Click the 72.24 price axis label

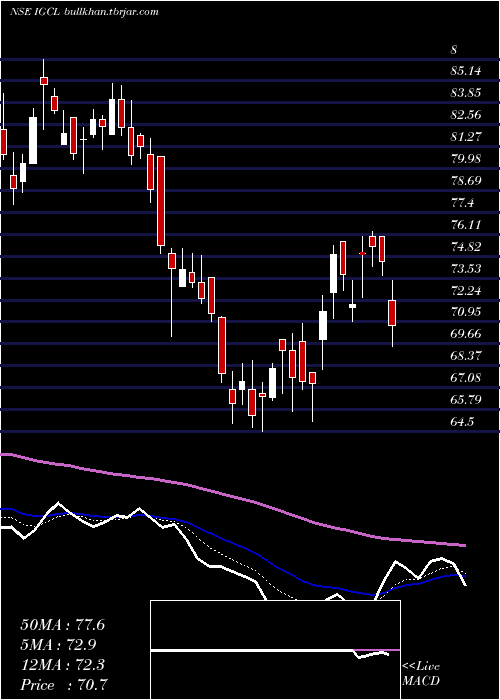tap(466, 290)
